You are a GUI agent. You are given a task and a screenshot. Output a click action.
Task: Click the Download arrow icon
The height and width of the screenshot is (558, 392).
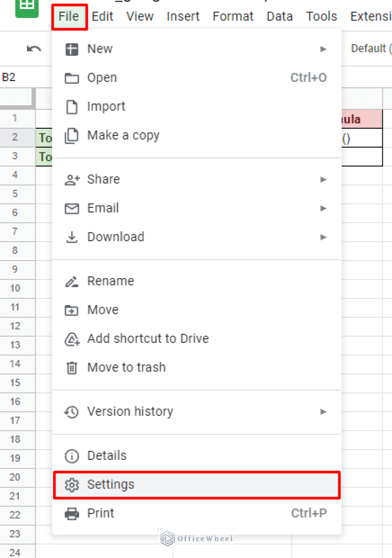pyautogui.click(x=72, y=237)
